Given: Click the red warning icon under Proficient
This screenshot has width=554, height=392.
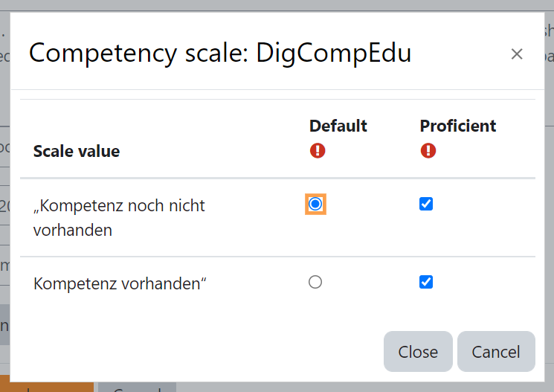Looking at the screenshot, I should click(428, 150).
